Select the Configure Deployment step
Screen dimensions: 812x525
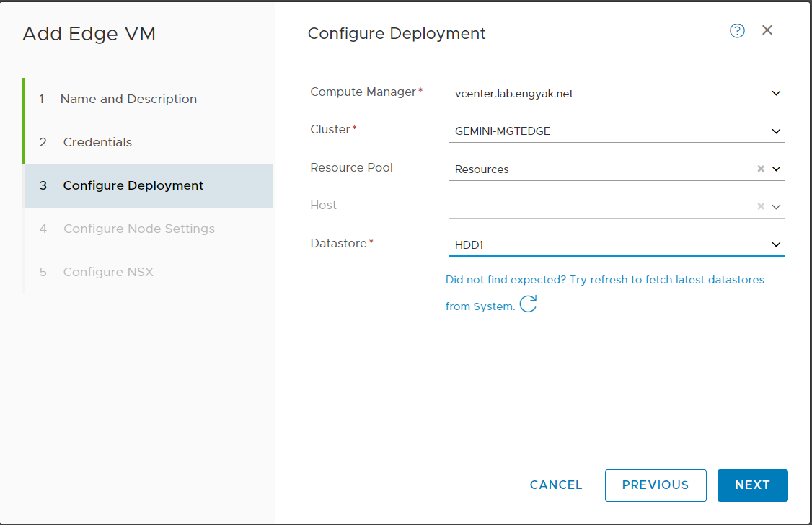133,185
